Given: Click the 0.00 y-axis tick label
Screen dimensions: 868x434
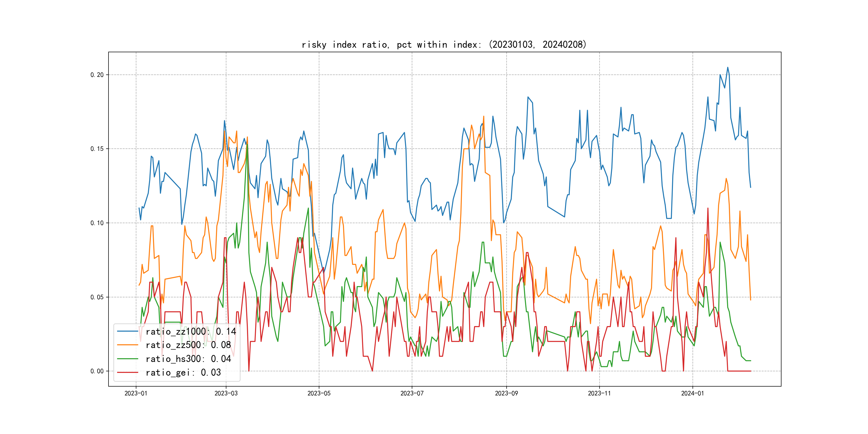Looking at the screenshot, I should click(97, 371).
